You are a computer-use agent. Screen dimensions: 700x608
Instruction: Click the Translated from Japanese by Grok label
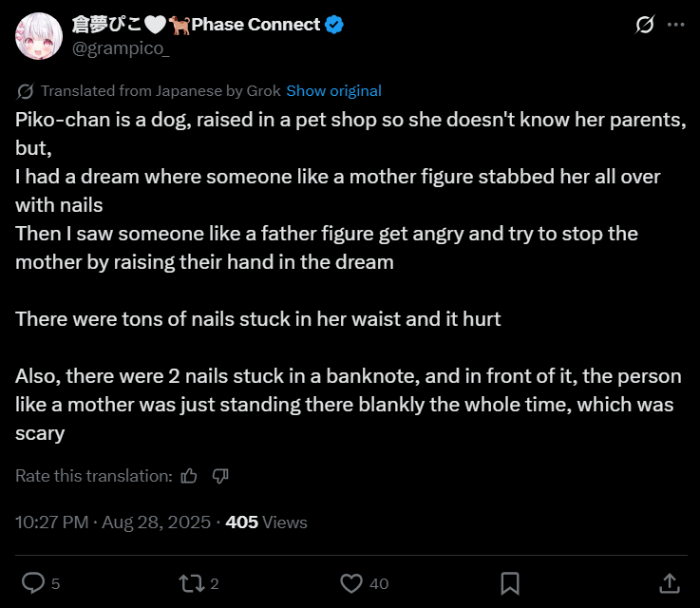161,91
